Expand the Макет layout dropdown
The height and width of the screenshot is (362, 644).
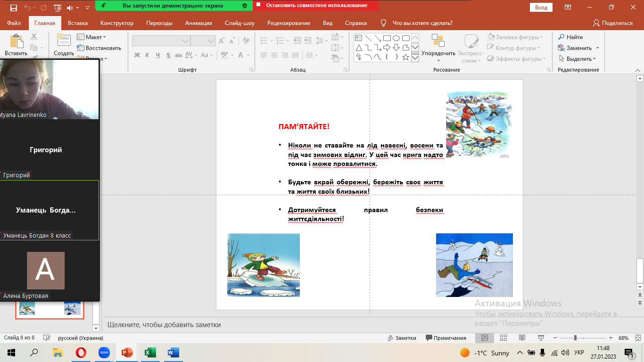pos(96,37)
